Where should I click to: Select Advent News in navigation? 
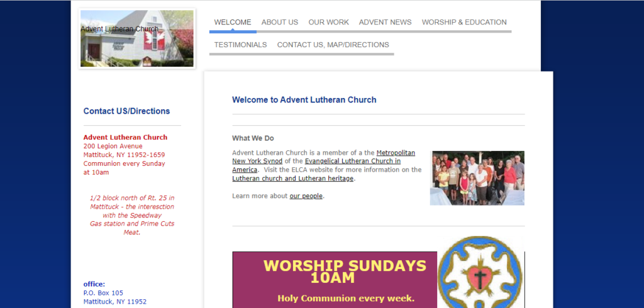(x=385, y=22)
